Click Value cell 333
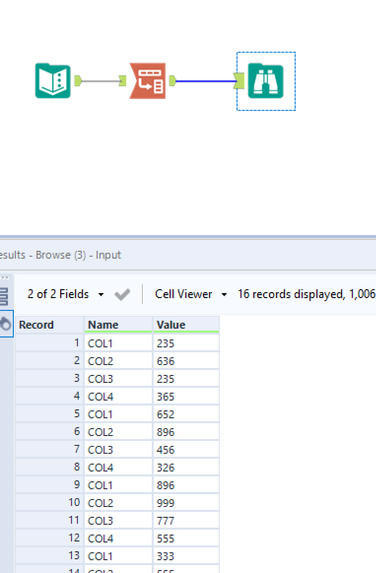 pos(186,556)
